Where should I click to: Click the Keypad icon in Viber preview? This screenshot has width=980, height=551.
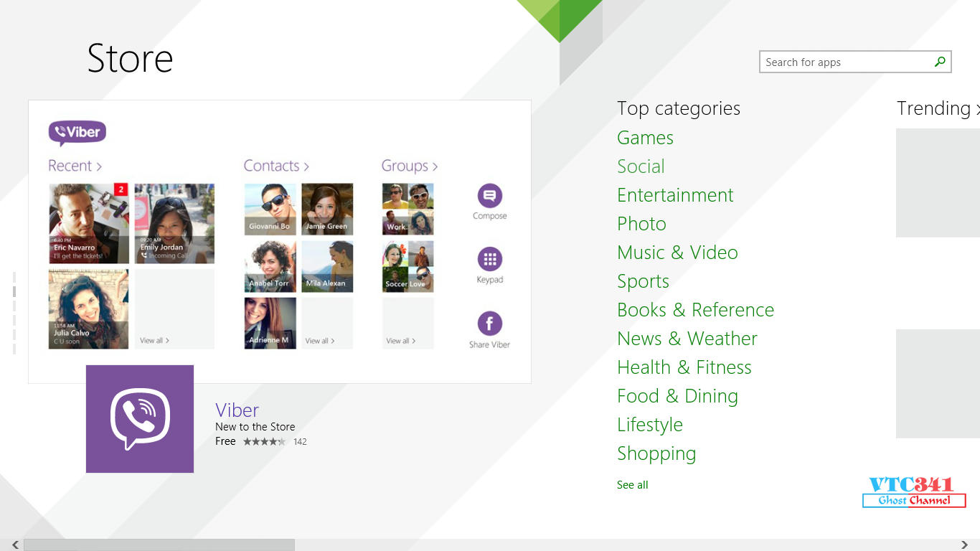click(490, 259)
